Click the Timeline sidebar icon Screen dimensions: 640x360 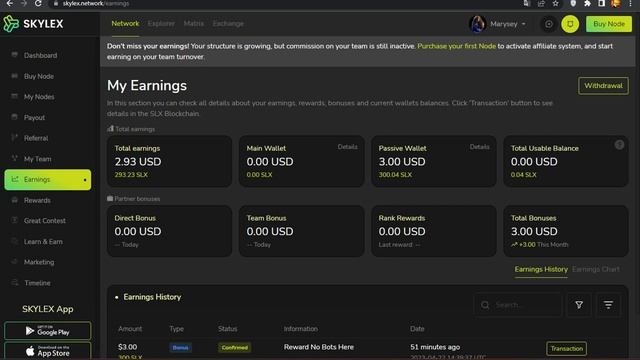[x=14, y=282]
